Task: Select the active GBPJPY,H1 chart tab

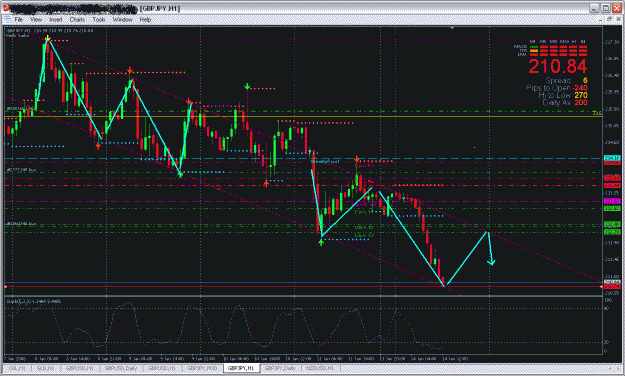Action: (241, 368)
